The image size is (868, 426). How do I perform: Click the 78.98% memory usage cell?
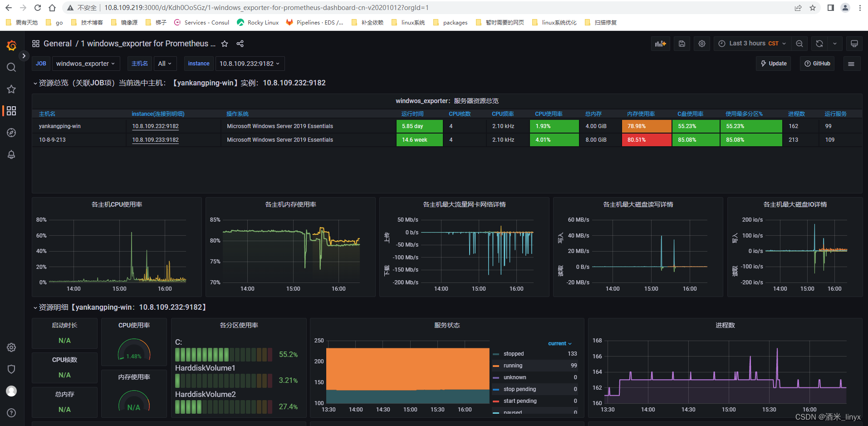[x=647, y=126]
